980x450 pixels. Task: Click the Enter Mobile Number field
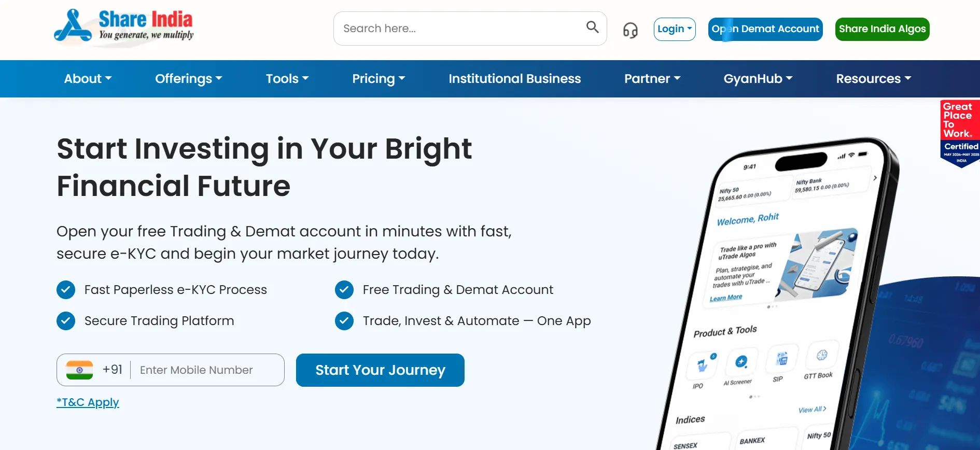pos(207,370)
